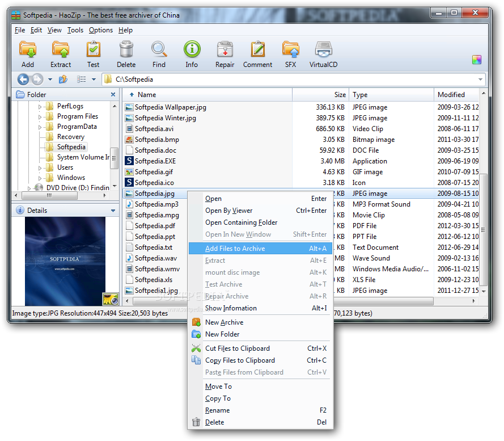Open the Tools menu
Screen dimensions: 504x441
coord(75,30)
